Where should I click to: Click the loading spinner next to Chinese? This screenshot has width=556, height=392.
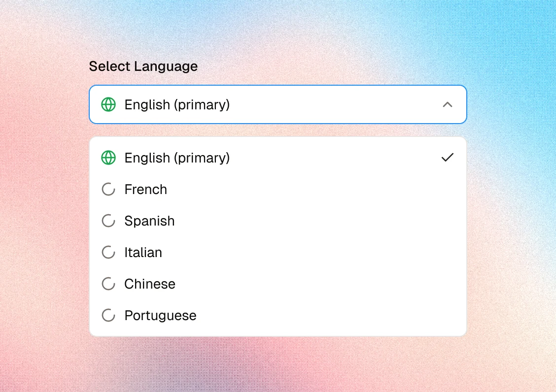click(x=108, y=284)
